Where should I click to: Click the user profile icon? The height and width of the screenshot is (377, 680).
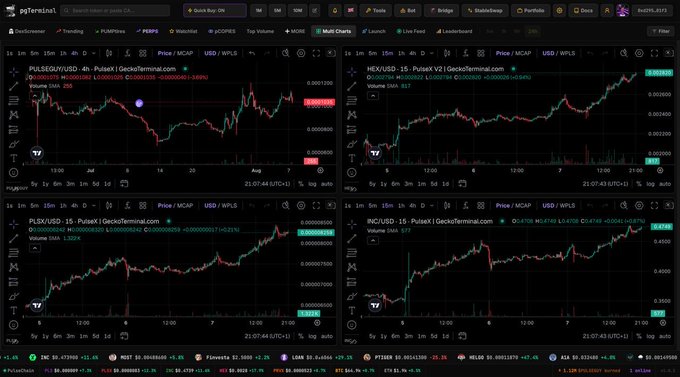607,10
